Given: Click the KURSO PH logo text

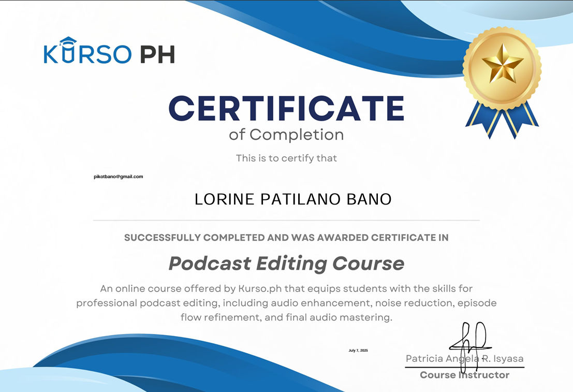Looking at the screenshot, I should tap(108, 53).
